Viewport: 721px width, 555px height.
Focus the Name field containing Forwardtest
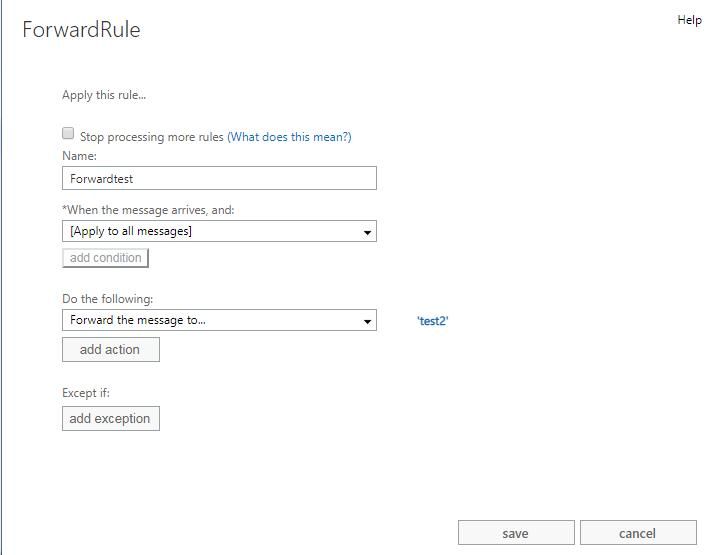point(219,178)
